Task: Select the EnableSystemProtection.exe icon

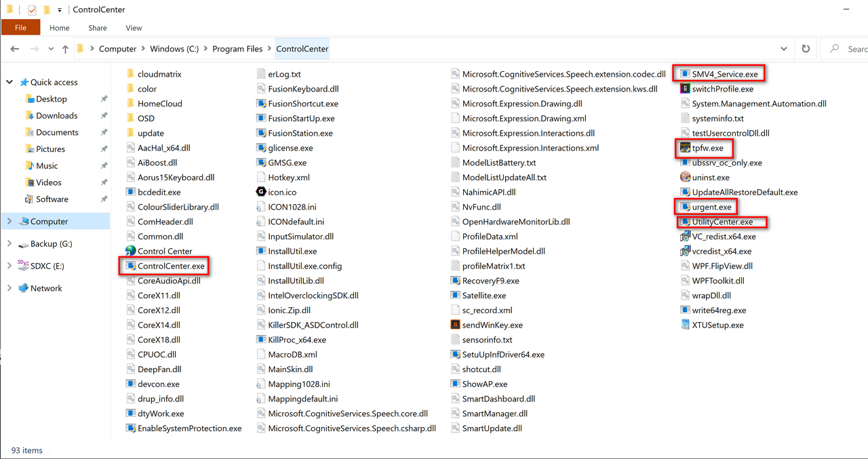Action: [131, 428]
